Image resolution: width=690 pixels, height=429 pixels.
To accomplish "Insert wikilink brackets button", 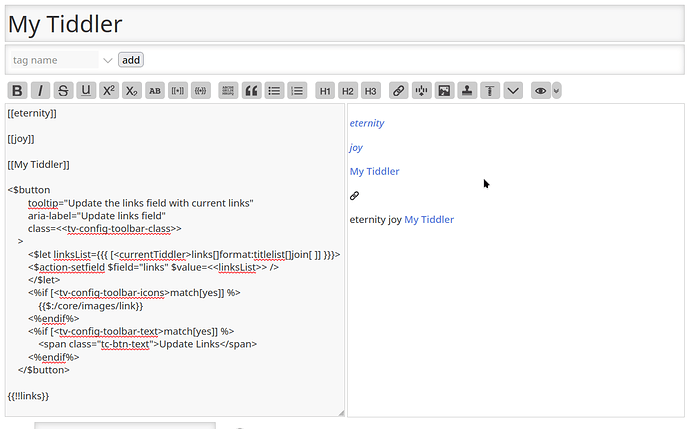I will pyautogui.click(x=177, y=91).
